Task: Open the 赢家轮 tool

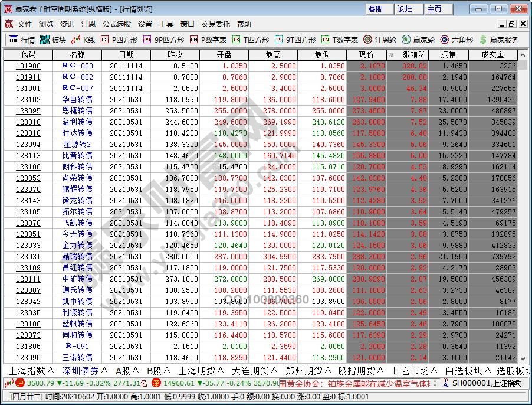Action: click(x=418, y=40)
